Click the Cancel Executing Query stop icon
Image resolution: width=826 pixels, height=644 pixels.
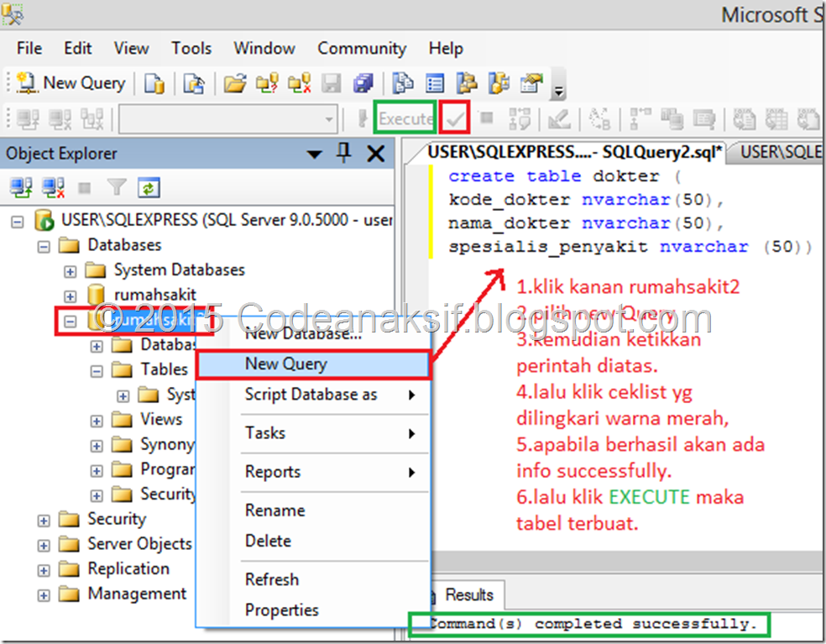[487, 118]
